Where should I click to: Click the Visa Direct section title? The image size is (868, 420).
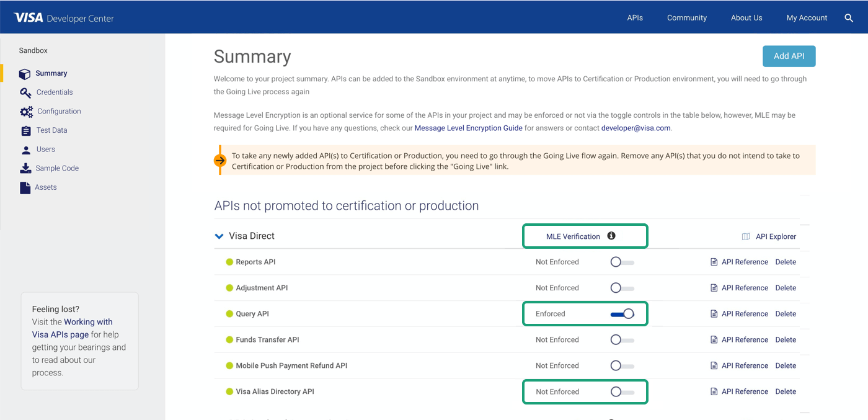(252, 236)
